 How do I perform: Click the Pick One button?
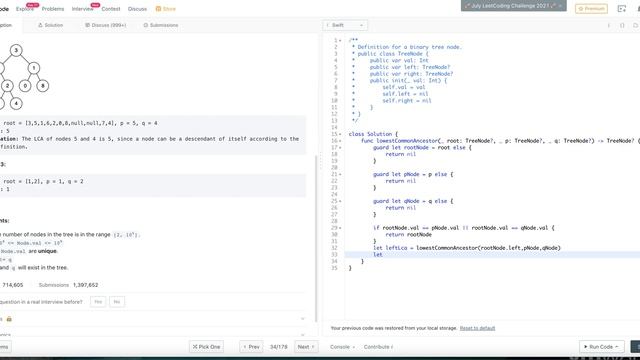click(207, 347)
